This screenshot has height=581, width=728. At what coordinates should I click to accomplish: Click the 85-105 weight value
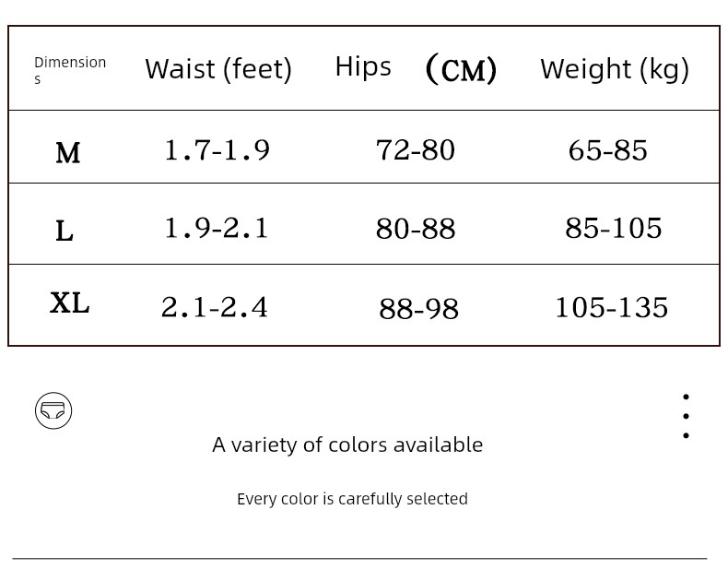614,228
